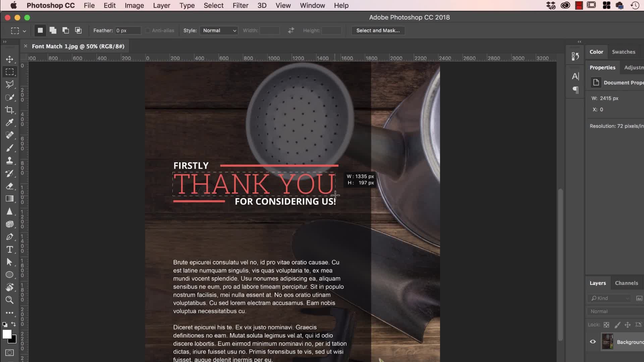The width and height of the screenshot is (644, 362).
Task: Choose Add to selection mode
Action: (x=53, y=31)
